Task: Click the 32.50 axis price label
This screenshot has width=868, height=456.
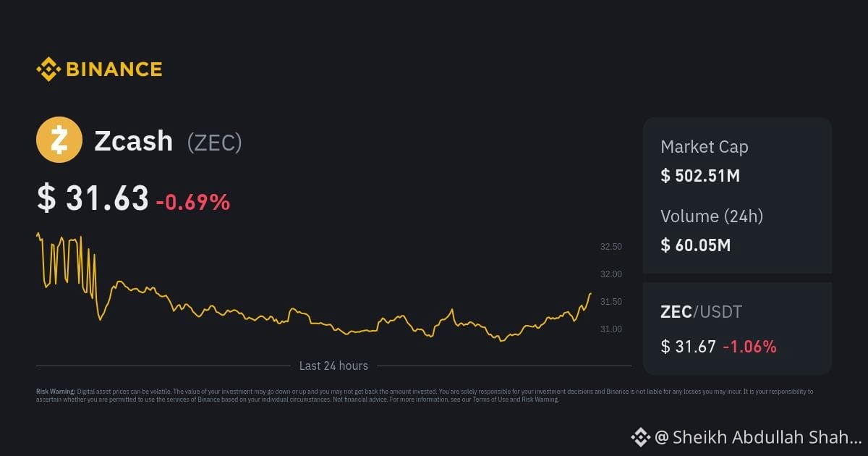Action: click(x=611, y=247)
